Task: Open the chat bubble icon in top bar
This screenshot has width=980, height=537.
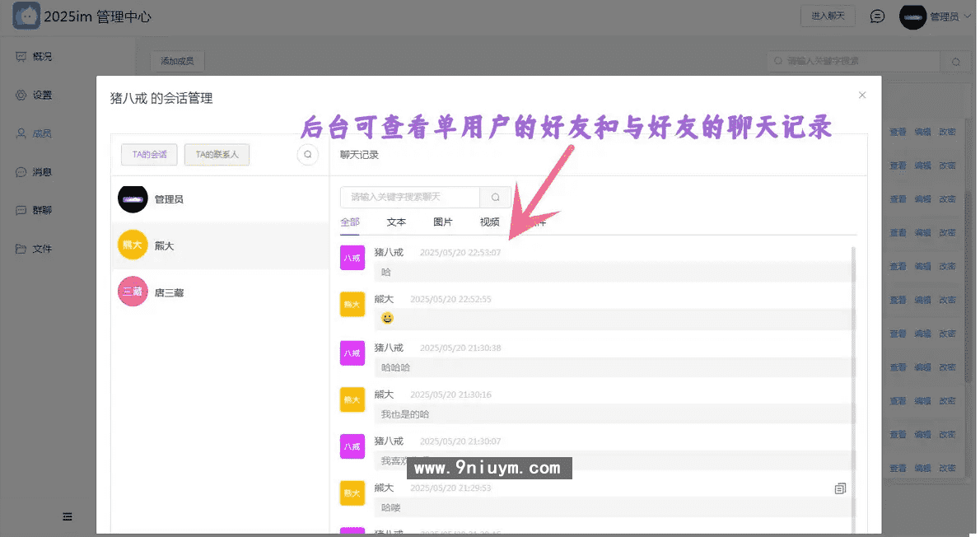Action: pos(877,16)
